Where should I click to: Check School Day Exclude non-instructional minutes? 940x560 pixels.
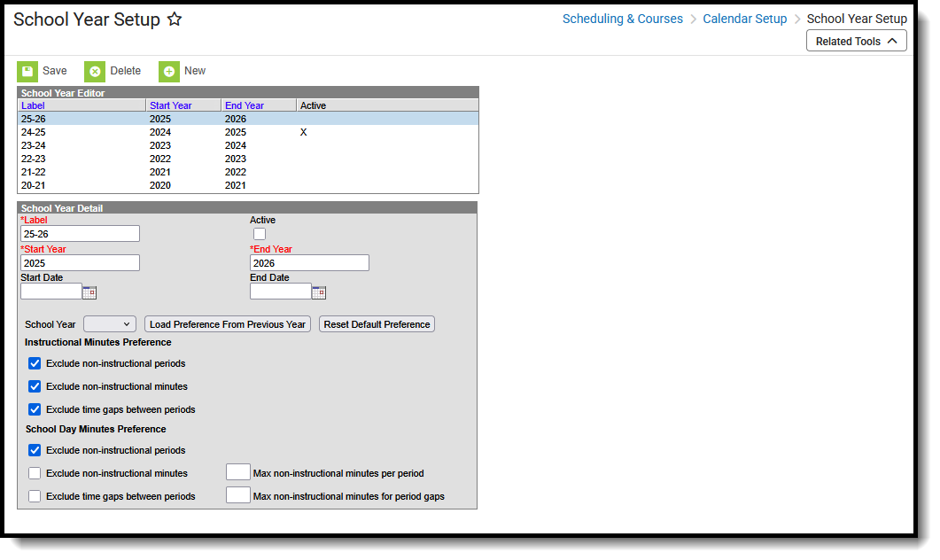coord(35,474)
